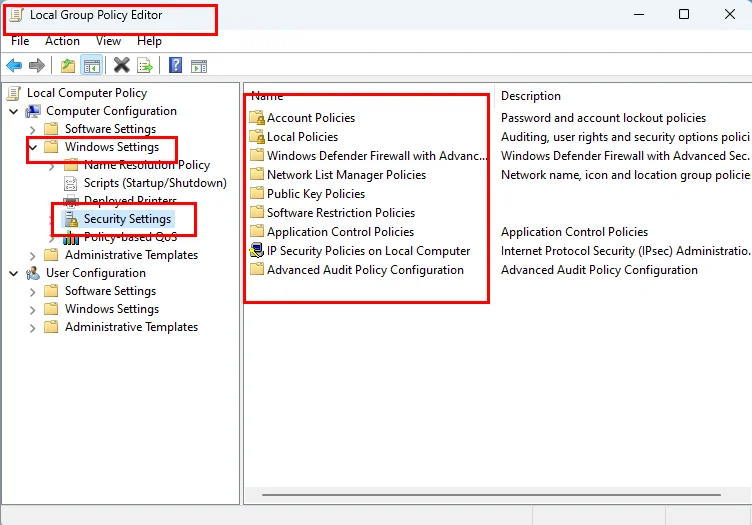The image size is (752, 525).
Task: Select Security Settings in the tree
Action: click(x=127, y=219)
